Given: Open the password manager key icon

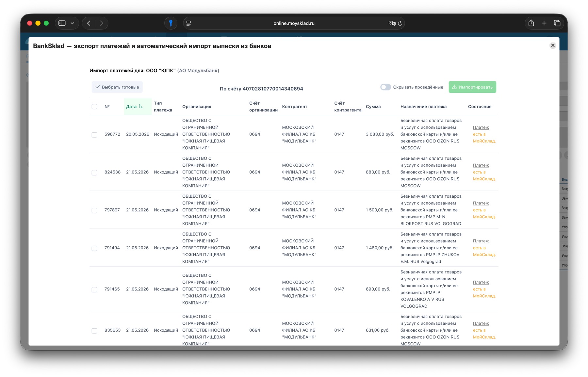Looking at the screenshot, I should pyautogui.click(x=171, y=23).
